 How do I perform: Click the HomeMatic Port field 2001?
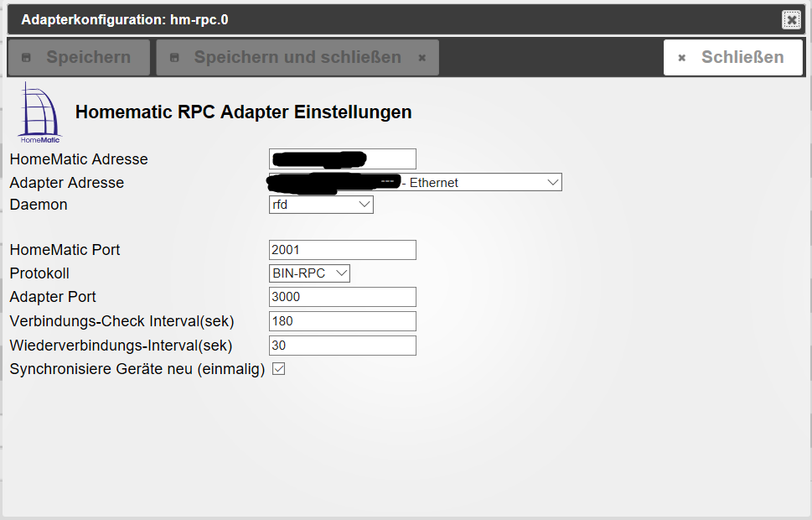point(342,250)
